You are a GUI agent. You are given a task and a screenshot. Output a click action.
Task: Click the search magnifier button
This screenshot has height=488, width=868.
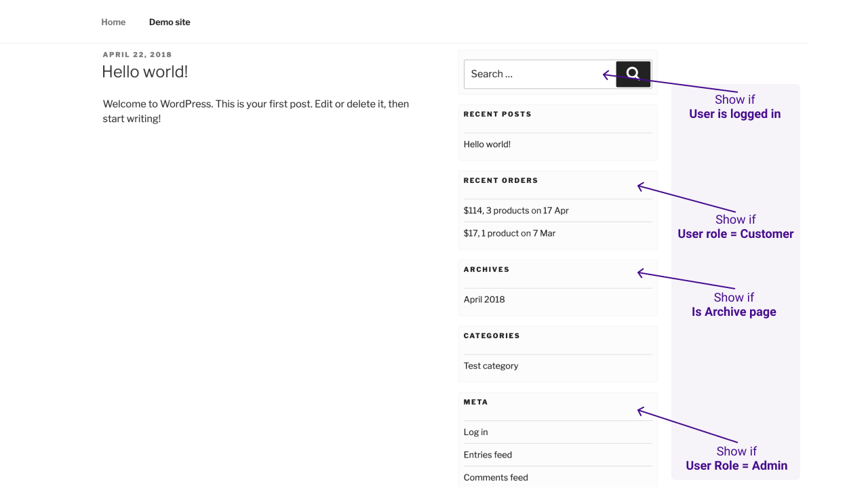pos(633,74)
